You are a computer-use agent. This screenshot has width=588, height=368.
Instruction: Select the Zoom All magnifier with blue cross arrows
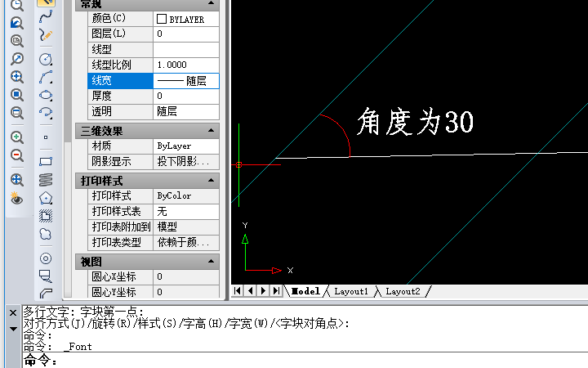pyautogui.click(x=16, y=180)
